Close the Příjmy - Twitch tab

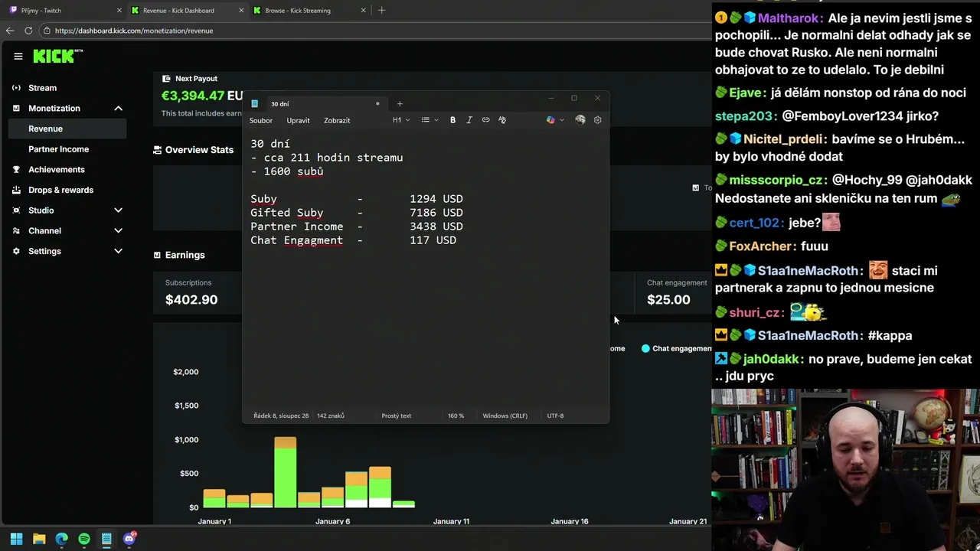coord(119,11)
